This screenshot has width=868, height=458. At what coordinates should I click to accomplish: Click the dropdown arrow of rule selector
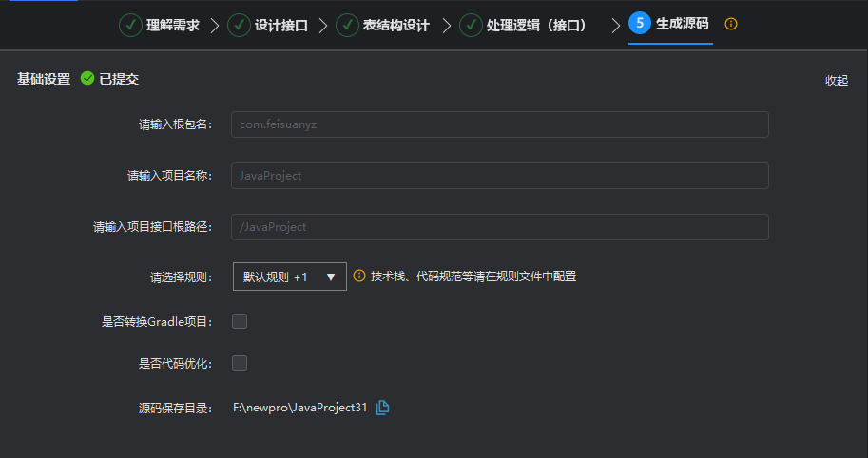pyautogui.click(x=331, y=277)
